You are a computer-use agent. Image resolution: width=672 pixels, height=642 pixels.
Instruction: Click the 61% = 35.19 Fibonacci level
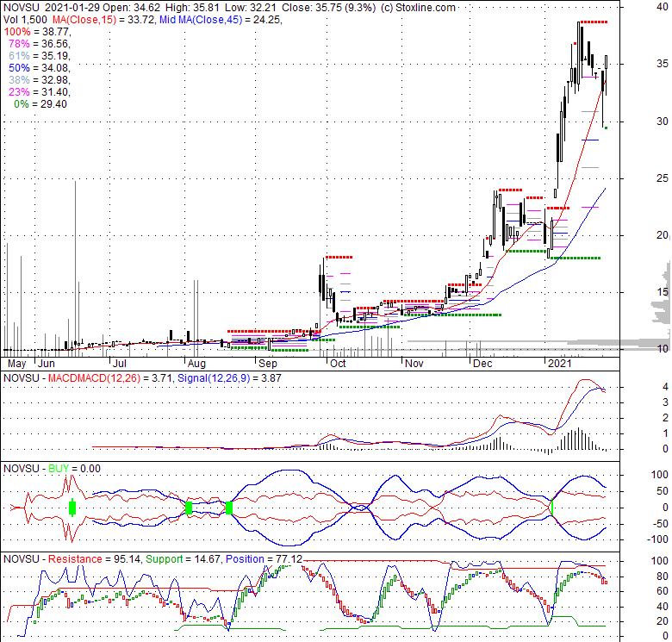[40, 56]
